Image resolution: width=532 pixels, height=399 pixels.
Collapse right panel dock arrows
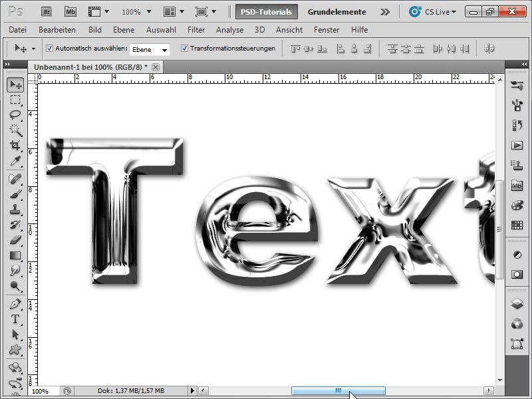point(524,64)
